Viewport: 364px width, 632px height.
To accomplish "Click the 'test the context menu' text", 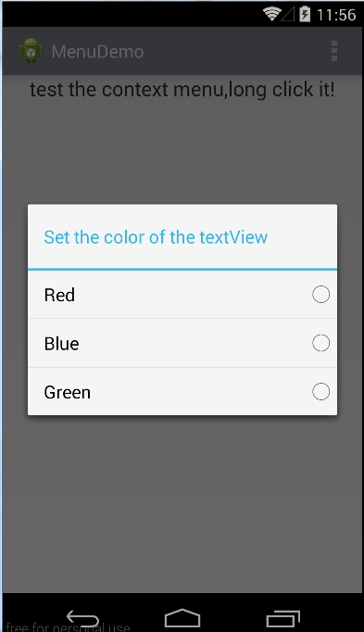I will pos(182,90).
